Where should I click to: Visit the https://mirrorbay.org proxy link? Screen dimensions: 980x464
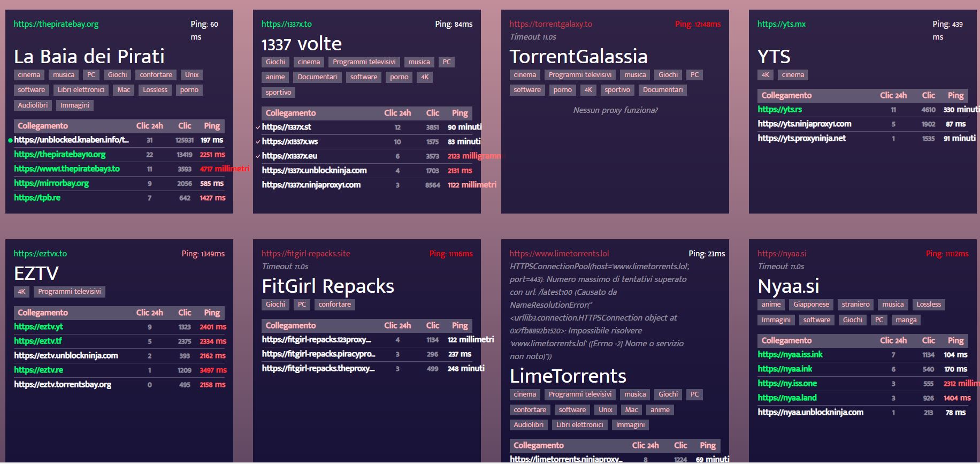(x=51, y=183)
